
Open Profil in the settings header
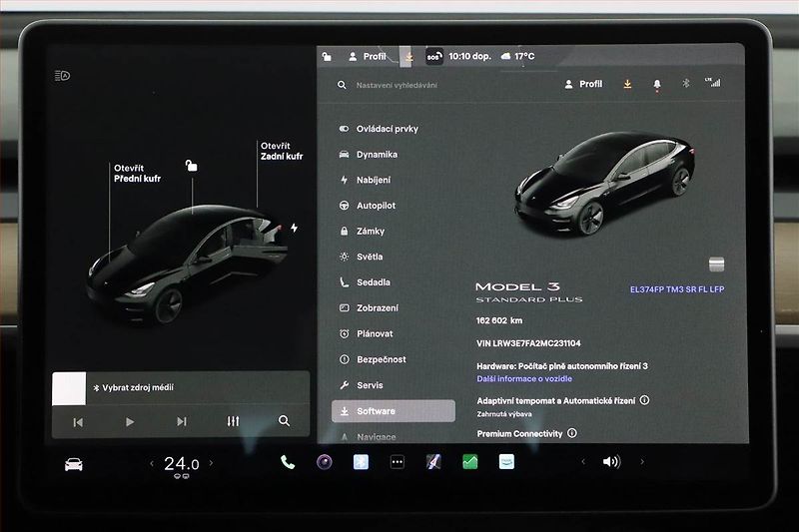(x=583, y=84)
